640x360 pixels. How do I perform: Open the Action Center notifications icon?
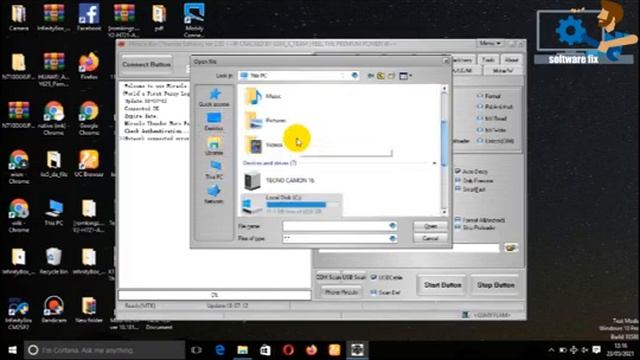coord(596,350)
